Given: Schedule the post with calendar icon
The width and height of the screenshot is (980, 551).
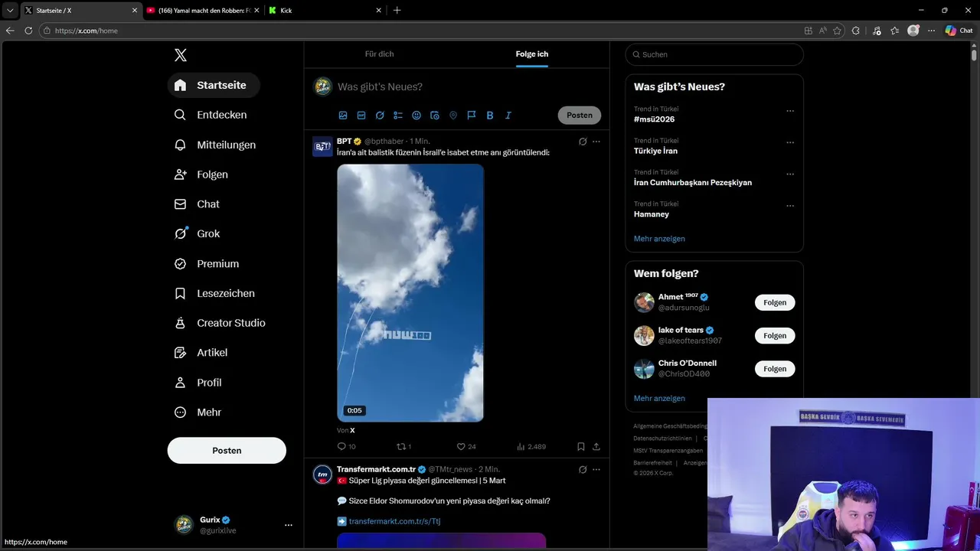Looking at the screenshot, I should (x=435, y=116).
